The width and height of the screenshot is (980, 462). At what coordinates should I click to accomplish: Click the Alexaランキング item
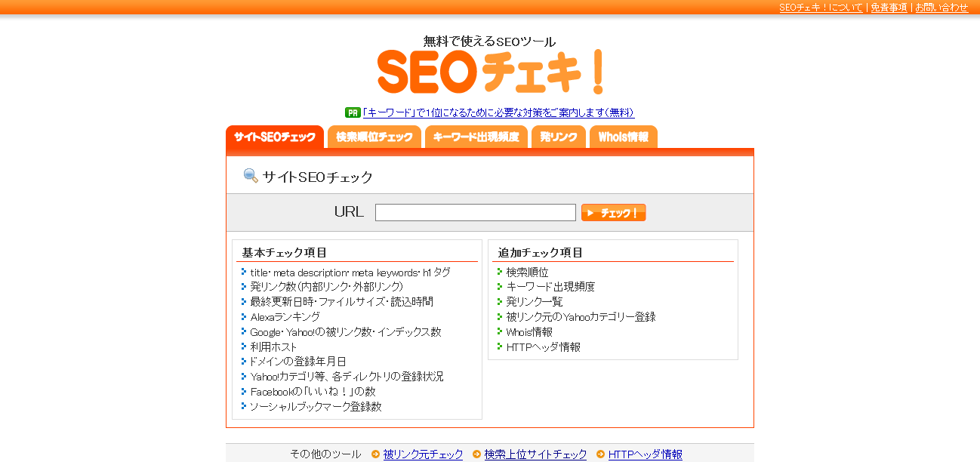click(x=285, y=316)
